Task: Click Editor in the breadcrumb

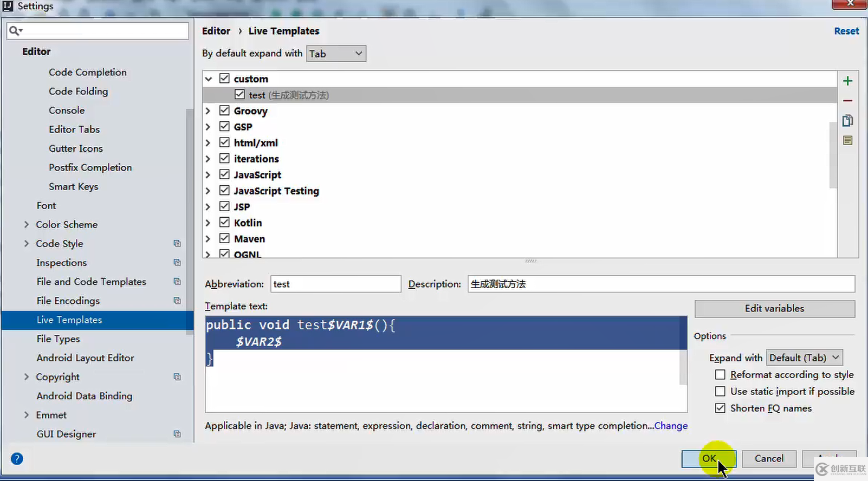Action: pyautogui.click(x=216, y=31)
